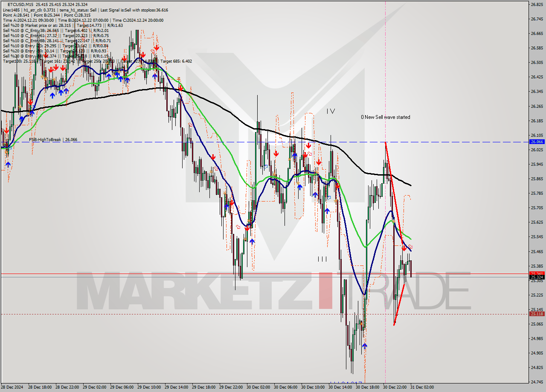Click the 'FSB-HighToBreak | 26.066' label
Screen dimensions: 546x392
[x=53, y=139]
